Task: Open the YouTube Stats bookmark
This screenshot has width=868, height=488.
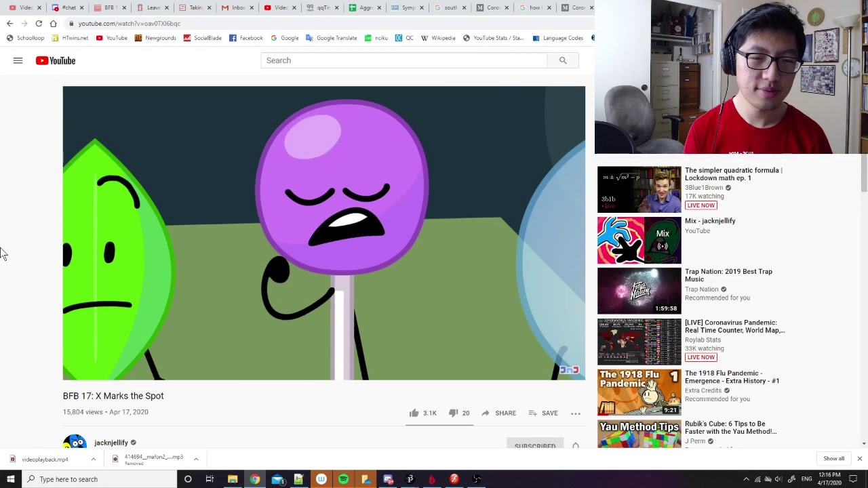Action: (x=494, y=38)
